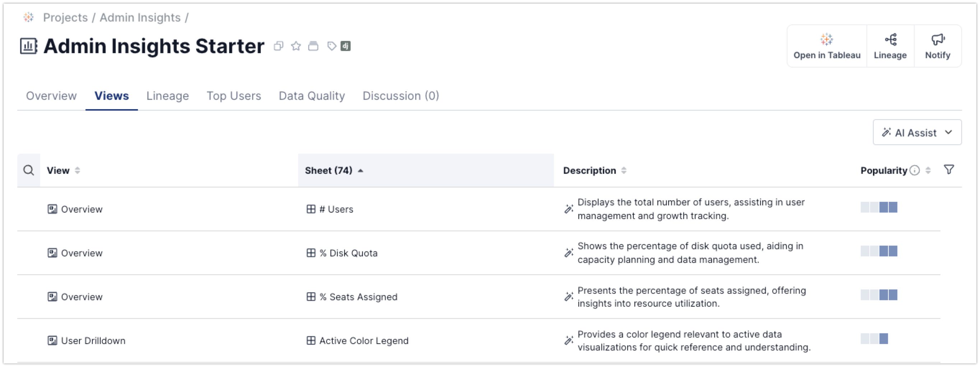The height and width of the screenshot is (367, 980).
Task: Expand the AI Assist dropdown
Action: tap(917, 133)
